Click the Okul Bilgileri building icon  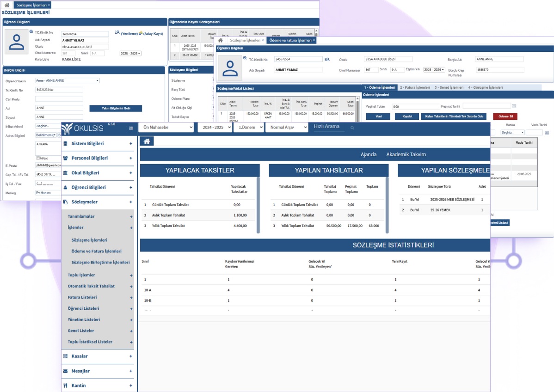pos(66,173)
